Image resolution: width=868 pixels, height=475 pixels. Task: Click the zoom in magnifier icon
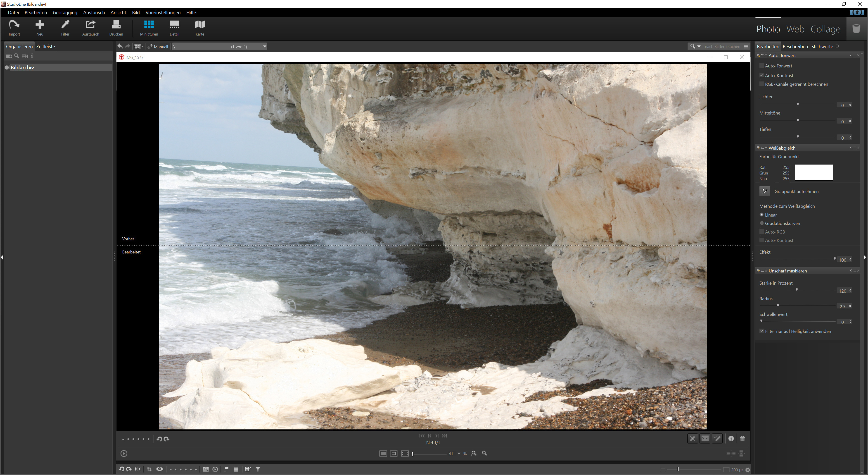coord(473,454)
